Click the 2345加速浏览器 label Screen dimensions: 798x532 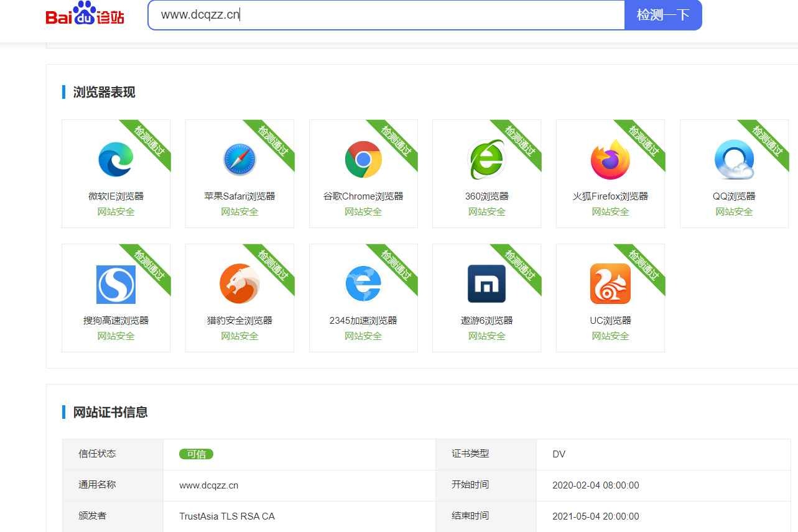pyautogui.click(x=363, y=321)
